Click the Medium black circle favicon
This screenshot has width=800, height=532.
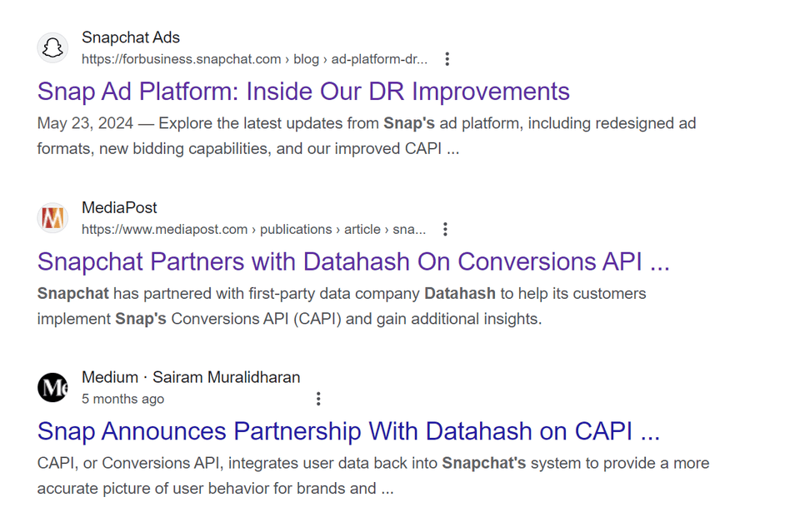tap(52, 388)
